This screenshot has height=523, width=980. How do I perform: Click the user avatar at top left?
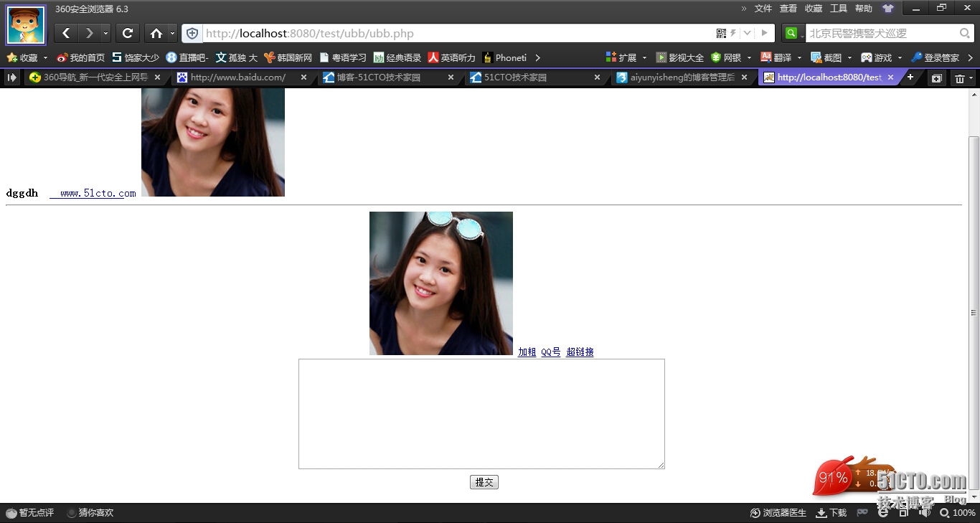tap(27, 25)
